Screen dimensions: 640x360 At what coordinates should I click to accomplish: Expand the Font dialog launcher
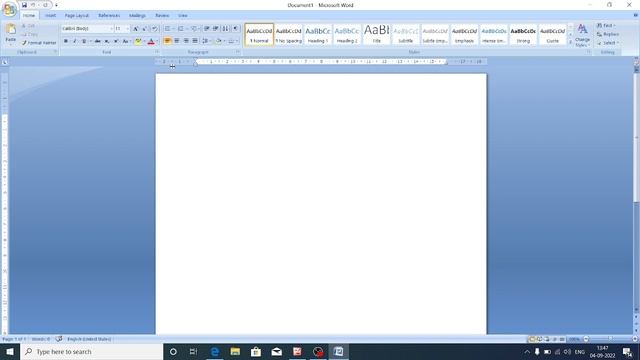[x=157, y=52]
